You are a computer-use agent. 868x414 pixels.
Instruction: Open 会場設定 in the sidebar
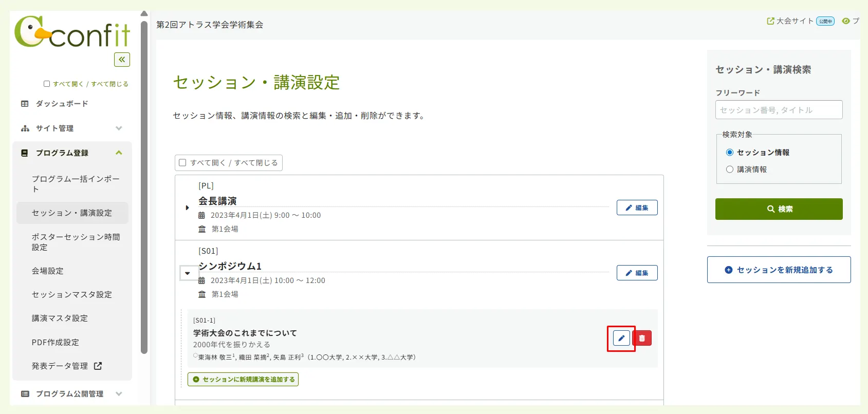pos(48,271)
